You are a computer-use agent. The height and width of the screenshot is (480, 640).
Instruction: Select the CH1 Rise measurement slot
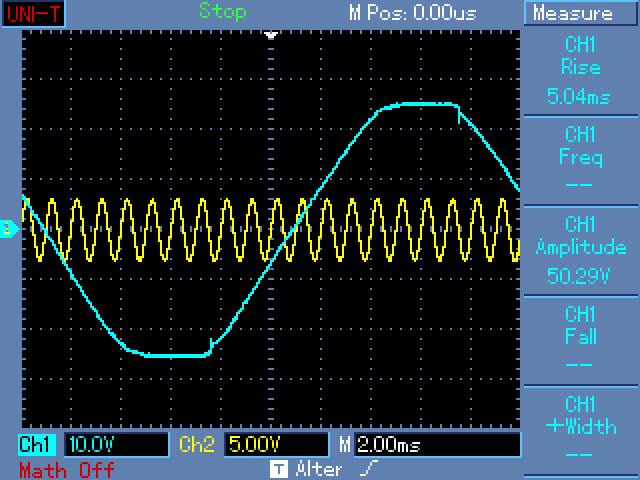pyautogui.click(x=580, y=71)
